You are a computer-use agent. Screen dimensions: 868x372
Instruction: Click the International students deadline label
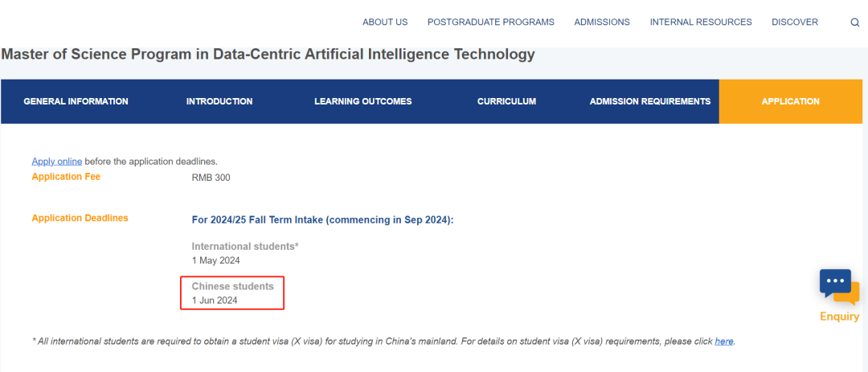pyautogui.click(x=245, y=247)
